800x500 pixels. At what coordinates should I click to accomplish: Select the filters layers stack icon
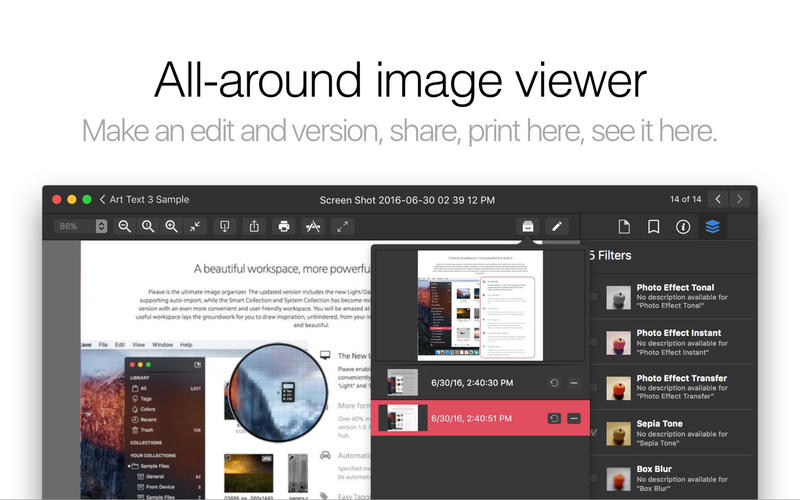(712, 227)
